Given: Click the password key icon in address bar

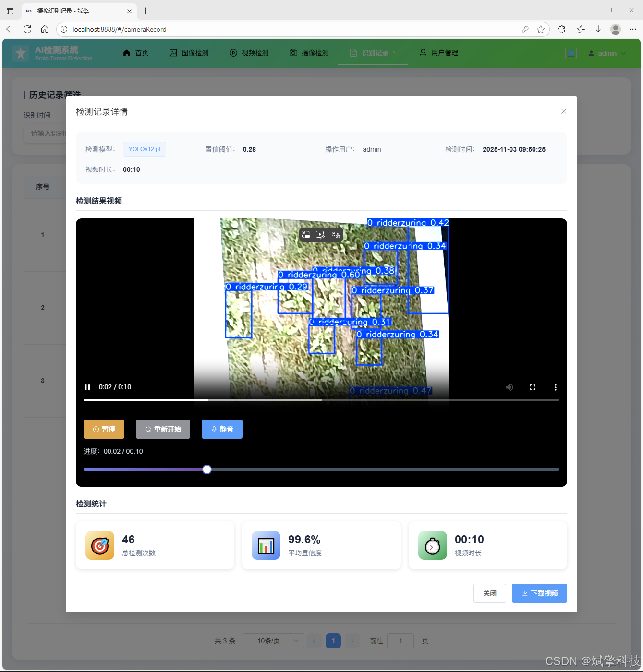Looking at the screenshot, I should point(525,29).
